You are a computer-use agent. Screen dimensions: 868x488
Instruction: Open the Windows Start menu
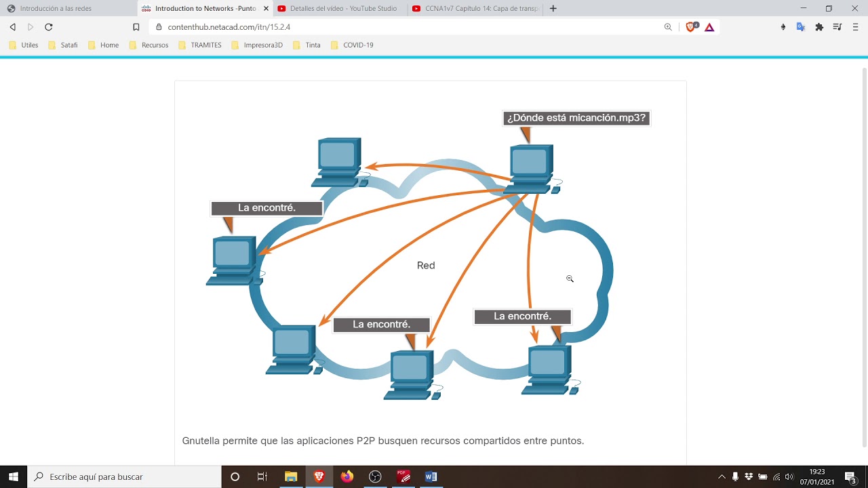click(x=14, y=476)
